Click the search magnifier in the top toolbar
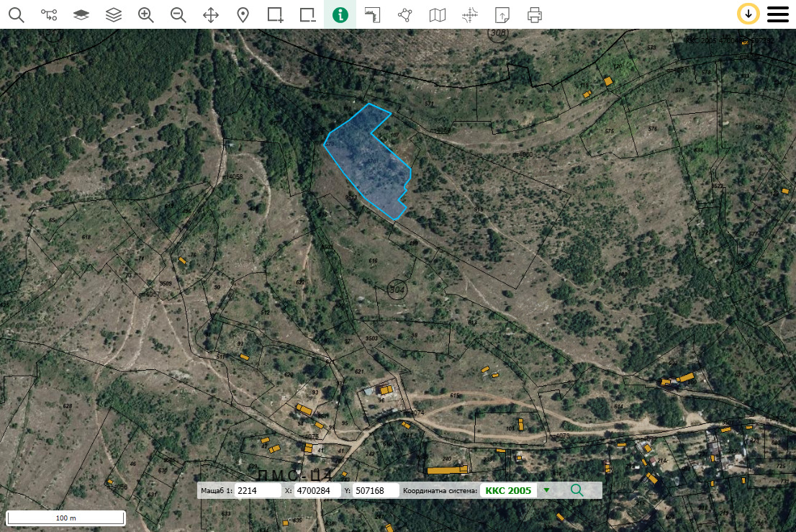Viewport: 796px width, 532px height. coord(17,14)
